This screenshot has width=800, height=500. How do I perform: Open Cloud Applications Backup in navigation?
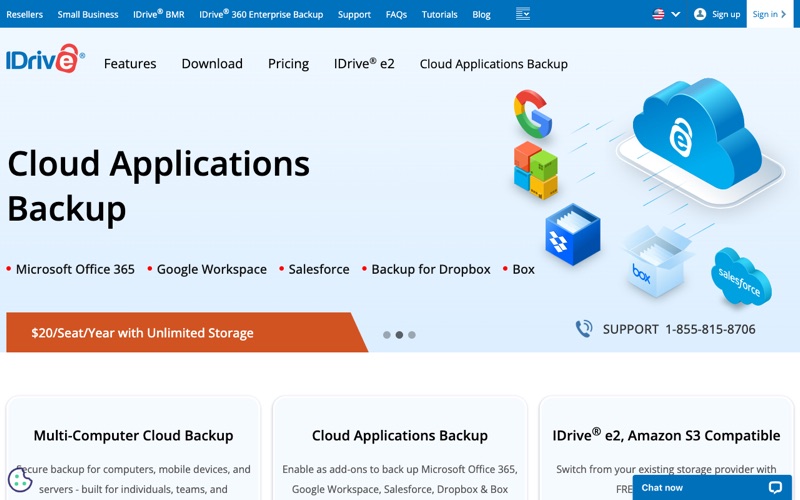point(494,64)
